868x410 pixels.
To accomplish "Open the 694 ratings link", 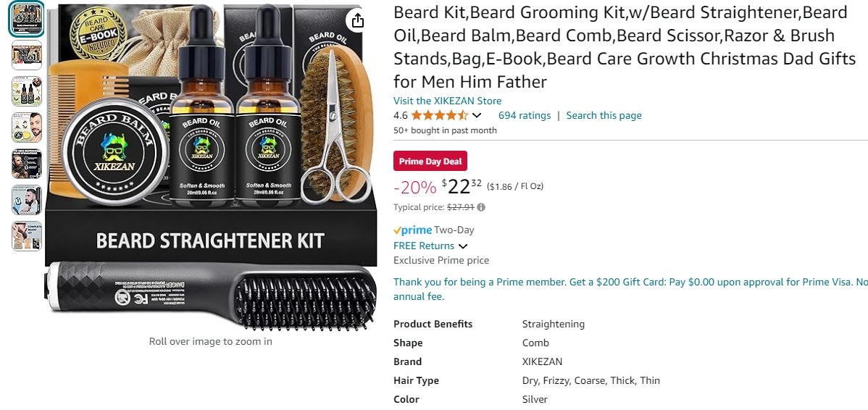I will (x=525, y=116).
